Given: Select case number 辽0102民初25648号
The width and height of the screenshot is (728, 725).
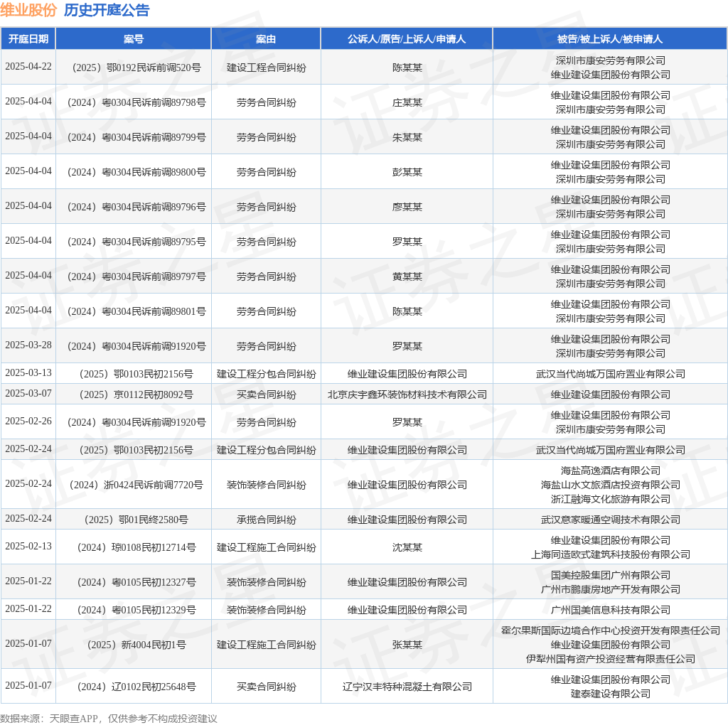Looking at the screenshot, I should (136, 687).
